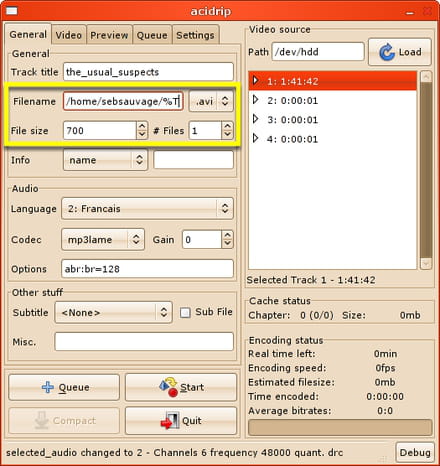The height and width of the screenshot is (466, 440).
Task: Open the window menu icon in title bar
Action: click(12, 11)
